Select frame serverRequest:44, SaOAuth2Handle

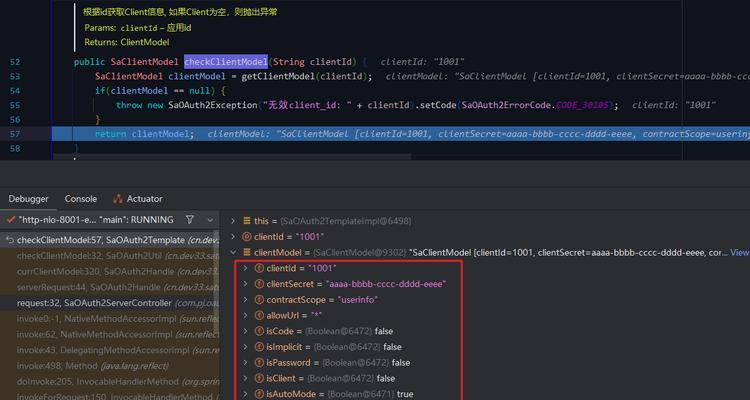coord(110,287)
